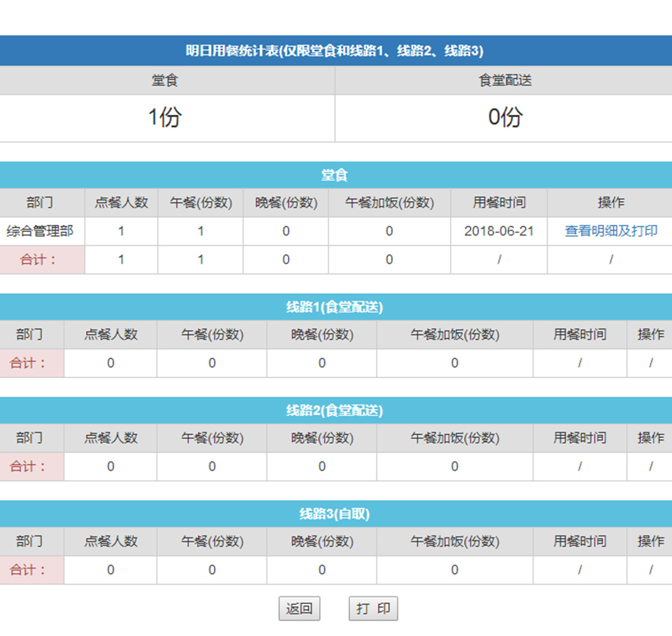The height and width of the screenshot is (636, 672).
Task: Click 合计 label in the 线路1 table
Action: point(28,363)
